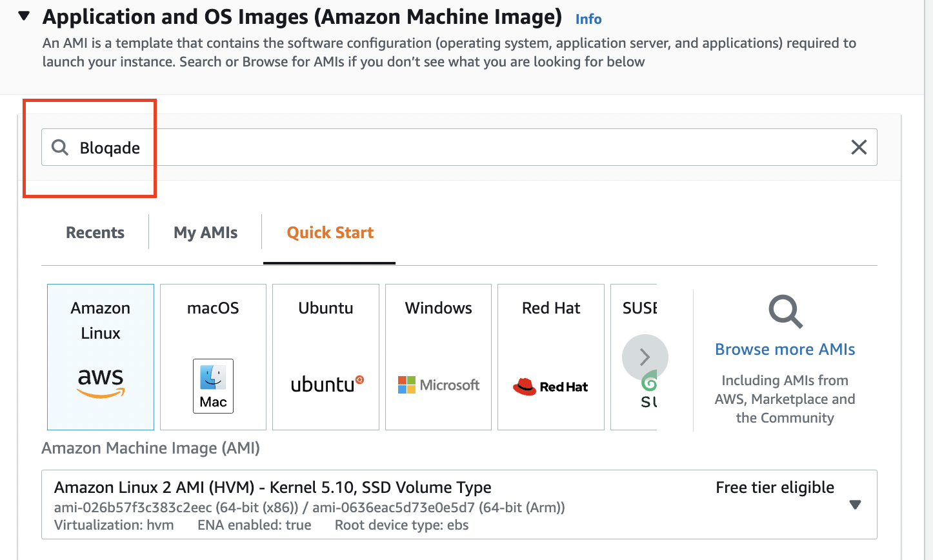Click the aws logo on Amazon Linux

pyautogui.click(x=101, y=383)
